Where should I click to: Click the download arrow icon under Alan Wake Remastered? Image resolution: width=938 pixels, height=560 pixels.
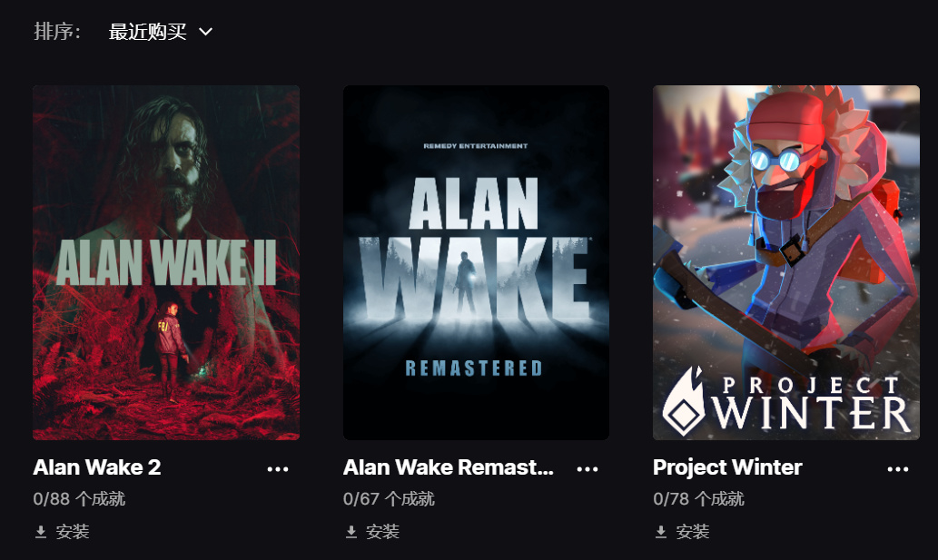pos(351,532)
